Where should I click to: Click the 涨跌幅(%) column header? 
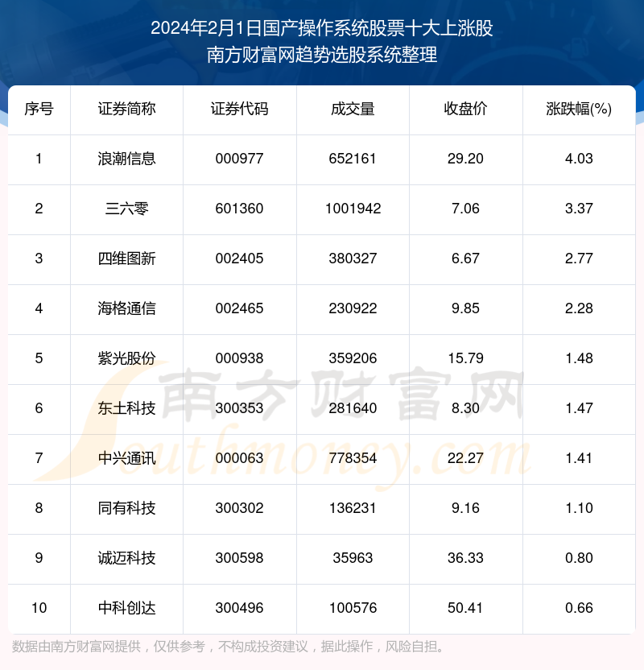(x=579, y=109)
